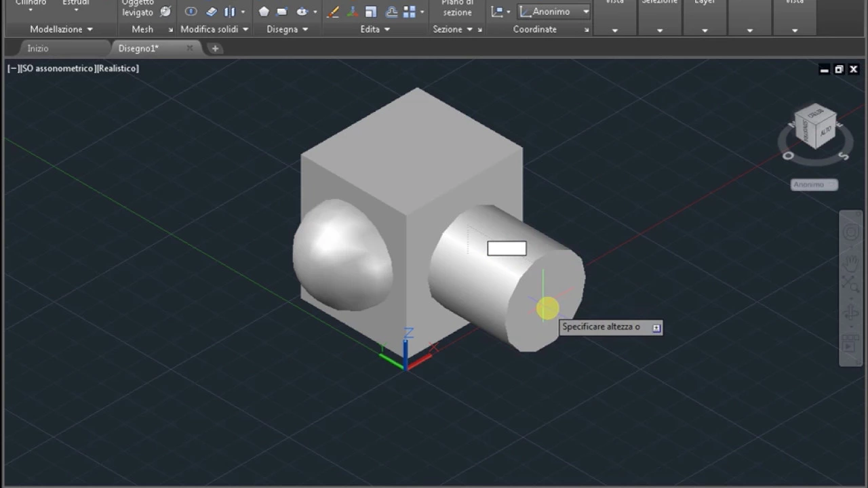This screenshot has height=488, width=868.
Task: Add a new drawing tab with plus
Action: [x=215, y=48]
